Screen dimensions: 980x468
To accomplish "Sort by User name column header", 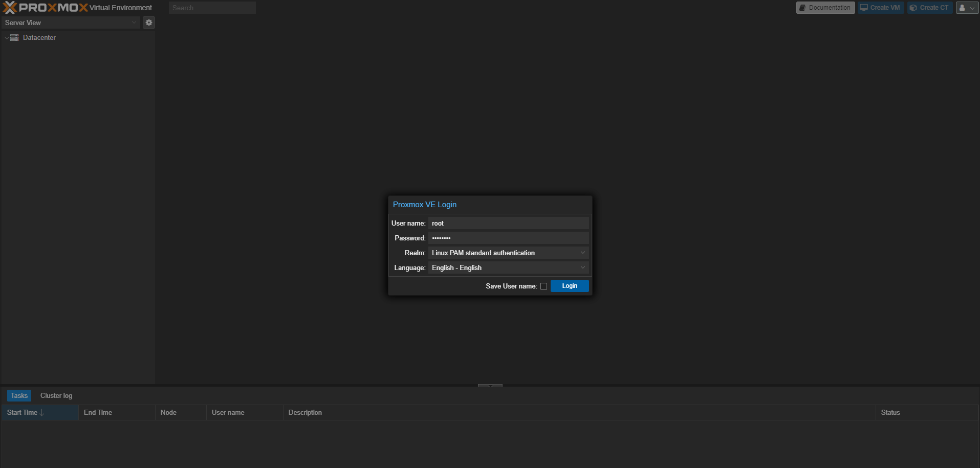I will point(245,412).
